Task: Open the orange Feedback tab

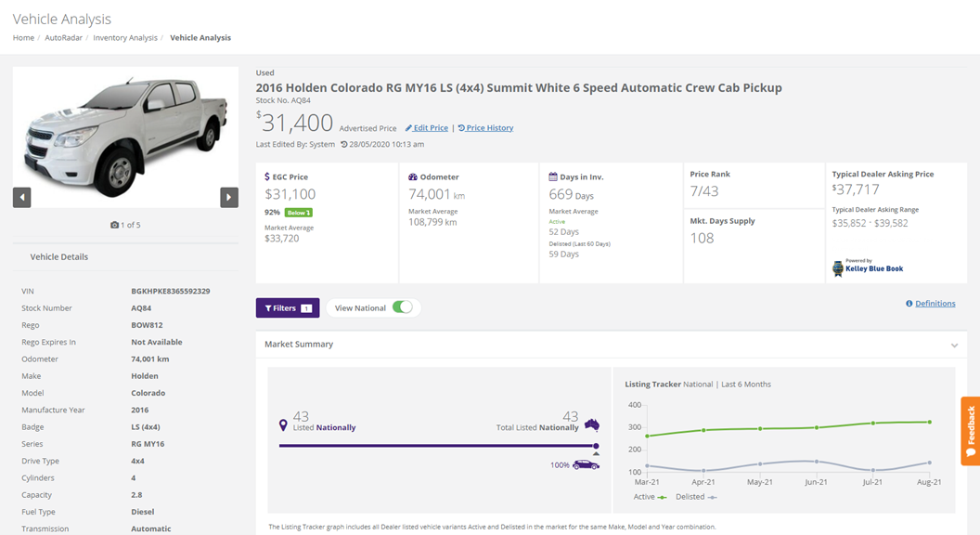Action: pyautogui.click(x=971, y=431)
